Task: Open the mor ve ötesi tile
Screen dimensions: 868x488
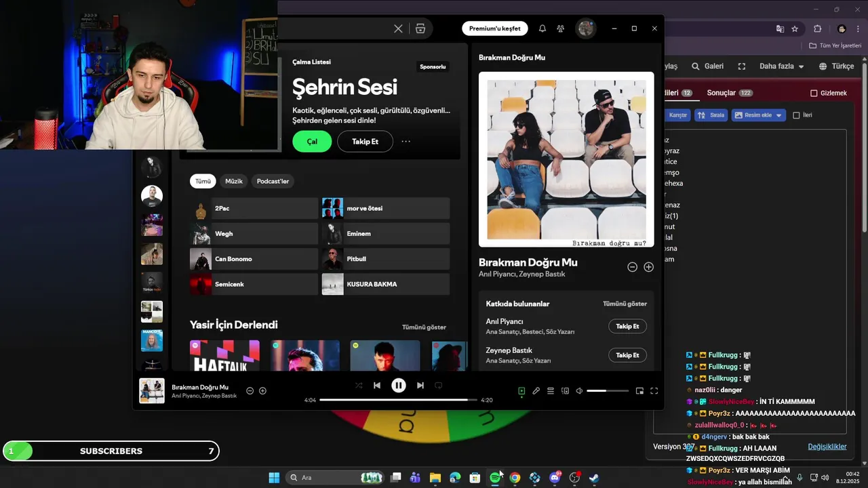Action: point(385,208)
